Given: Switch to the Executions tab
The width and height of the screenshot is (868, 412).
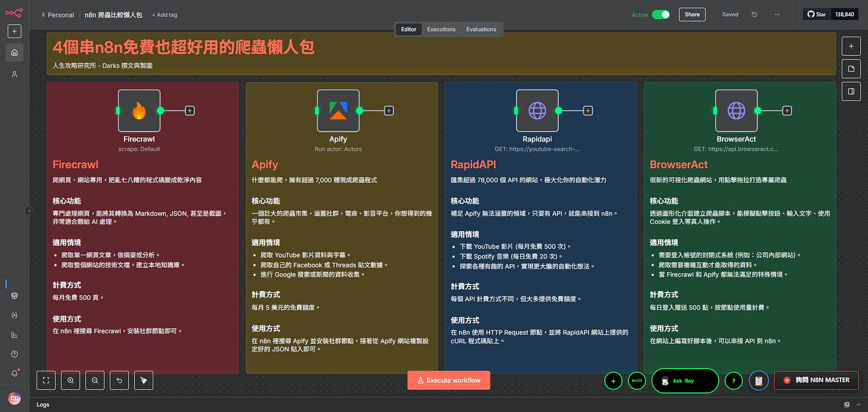Looking at the screenshot, I should pos(441,29).
